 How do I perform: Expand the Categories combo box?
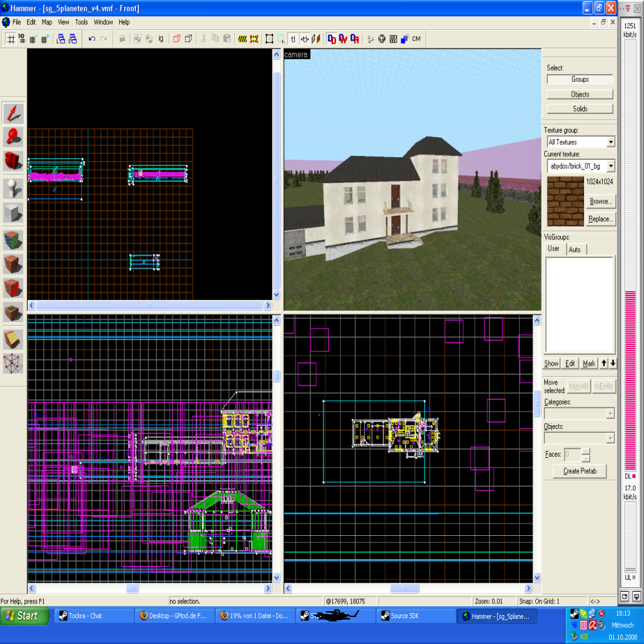(x=610, y=413)
